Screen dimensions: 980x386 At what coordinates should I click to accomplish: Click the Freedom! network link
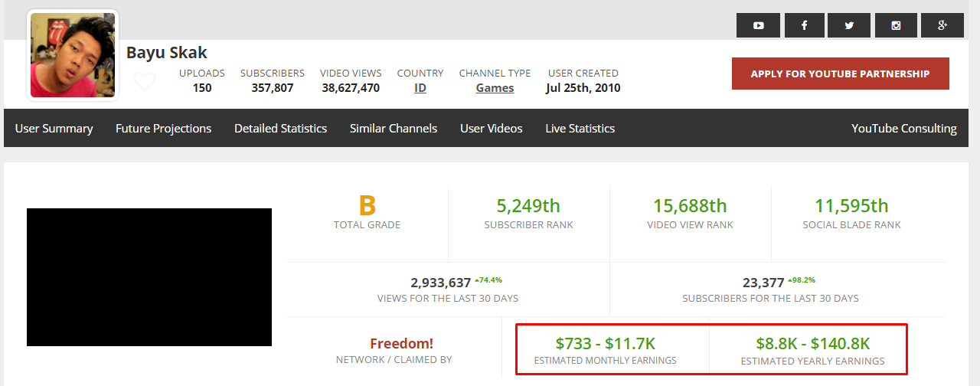pyautogui.click(x=402, y=343)
